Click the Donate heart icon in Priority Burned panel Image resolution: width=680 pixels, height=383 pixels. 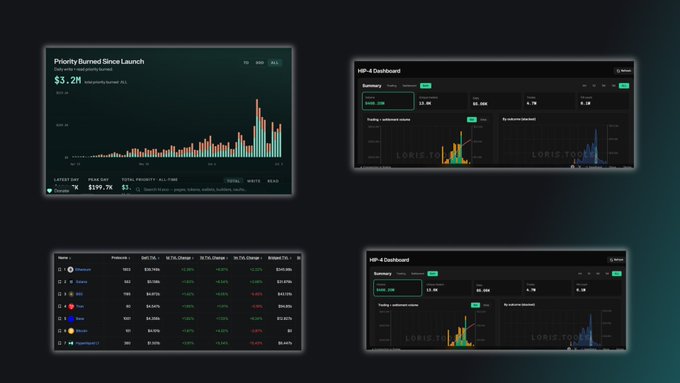[x=49, y=190]
